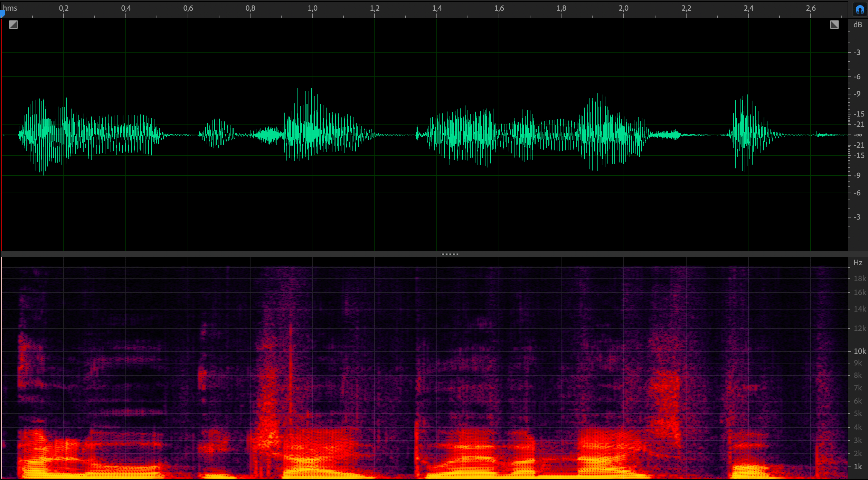Click the 2,0 mark on the time ruler
868x480 pixels.
624,8
